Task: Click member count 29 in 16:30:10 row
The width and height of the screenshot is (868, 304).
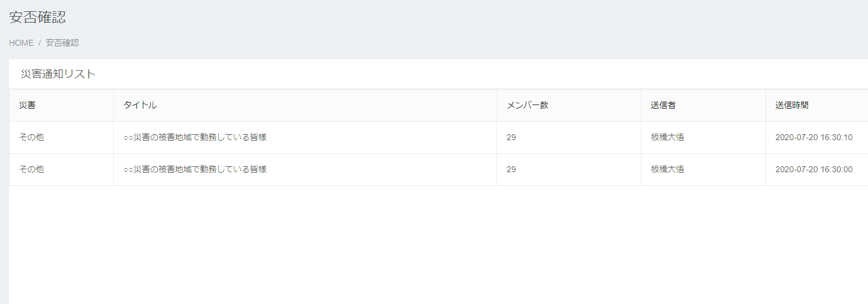Action: [511, 137]
